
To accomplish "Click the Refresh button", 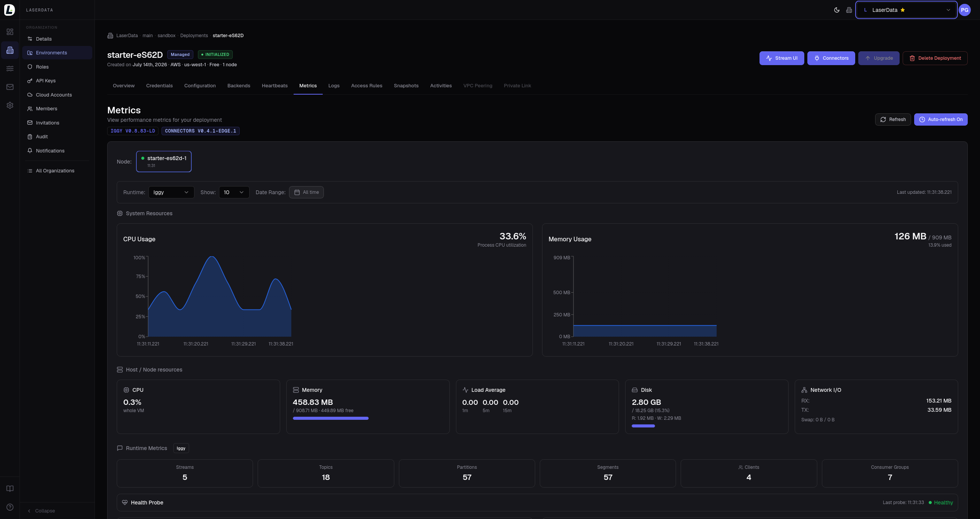I will [x=893, y=120].
